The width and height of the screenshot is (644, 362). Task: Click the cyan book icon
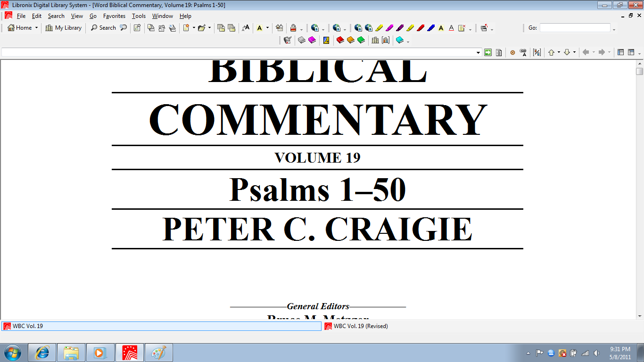pyautogui.click(x=400, y=40)
